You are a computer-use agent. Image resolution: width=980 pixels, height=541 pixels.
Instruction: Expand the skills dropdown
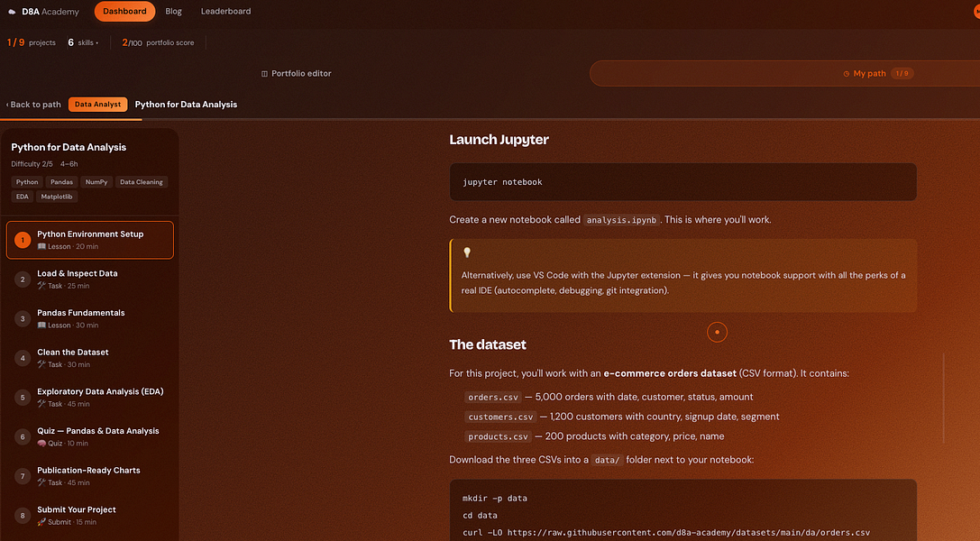pos(83,42)
